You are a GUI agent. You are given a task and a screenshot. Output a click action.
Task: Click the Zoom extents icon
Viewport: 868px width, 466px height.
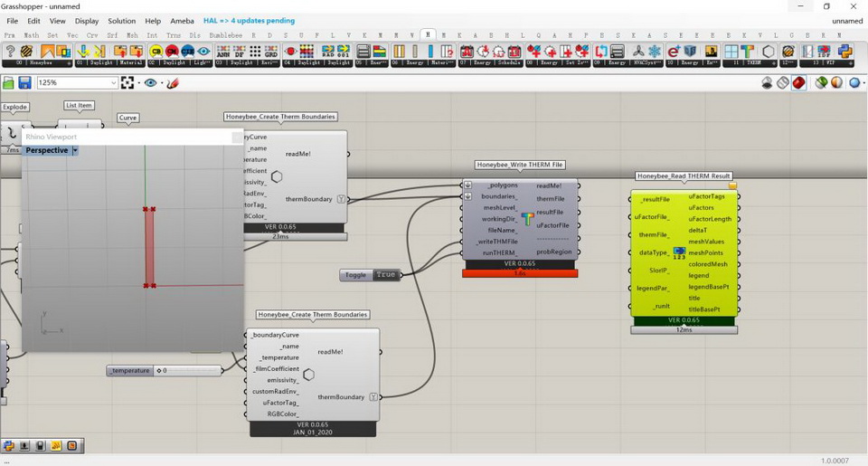(127, 82)
